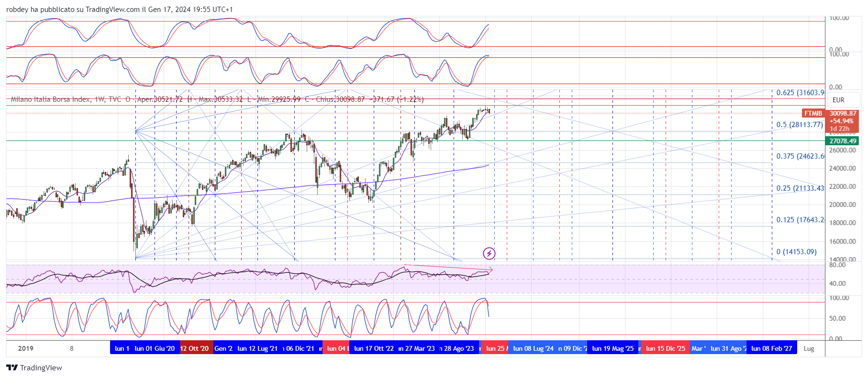Click the 0.625 (31603.9) Fibonacci level label

point(801,93)
